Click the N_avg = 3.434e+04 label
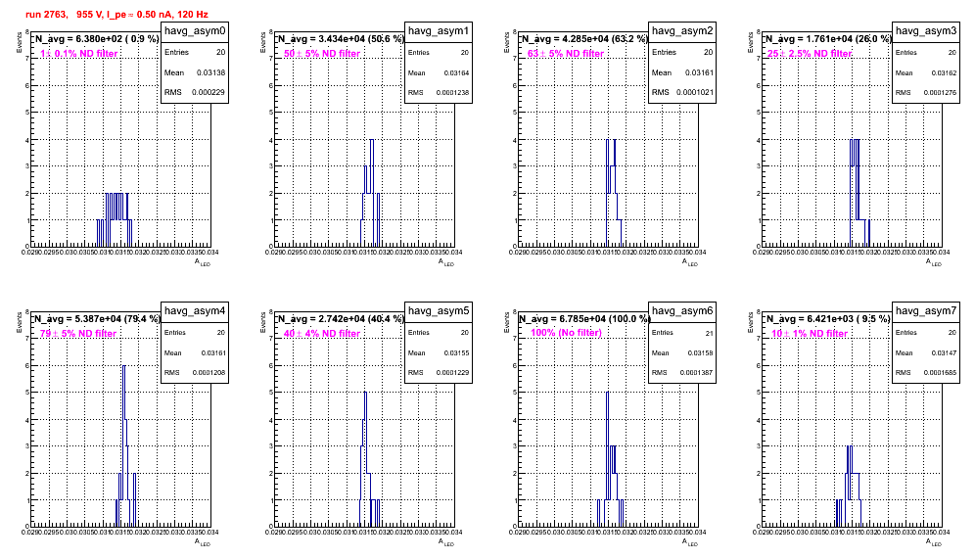The width and height of the screenshot is (975, 560). pyautogui.click(x=340, y=38)
